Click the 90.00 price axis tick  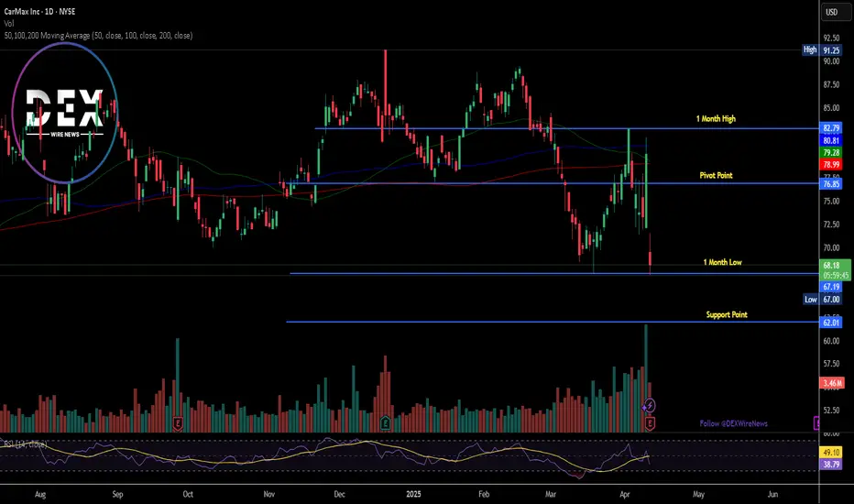(x=831, y=61)
